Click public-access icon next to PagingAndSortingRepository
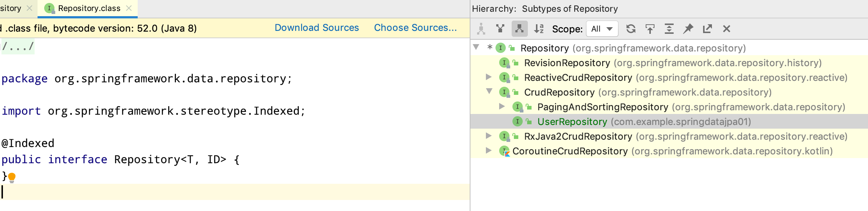 (529, 107)
